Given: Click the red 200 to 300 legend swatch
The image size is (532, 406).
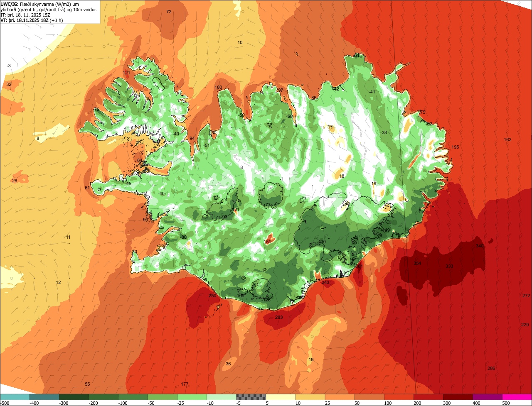Looking at the screenshot, I should tap(428, 397).
